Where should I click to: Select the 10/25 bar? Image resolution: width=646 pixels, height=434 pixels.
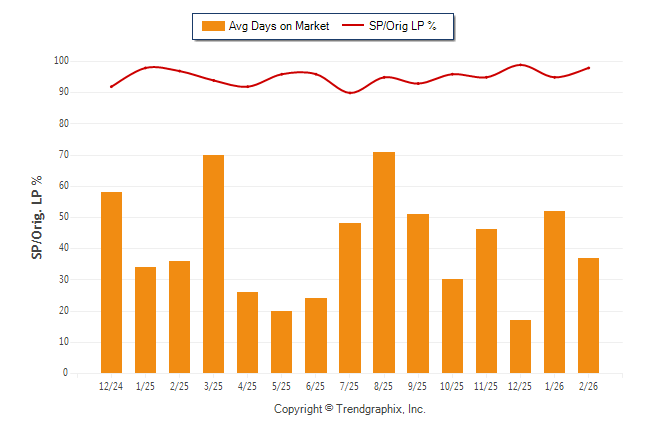tap(452, 326)
